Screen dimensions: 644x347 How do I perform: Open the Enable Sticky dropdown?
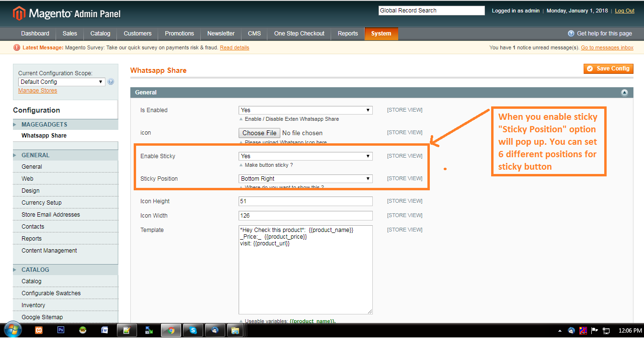(306, 156)
